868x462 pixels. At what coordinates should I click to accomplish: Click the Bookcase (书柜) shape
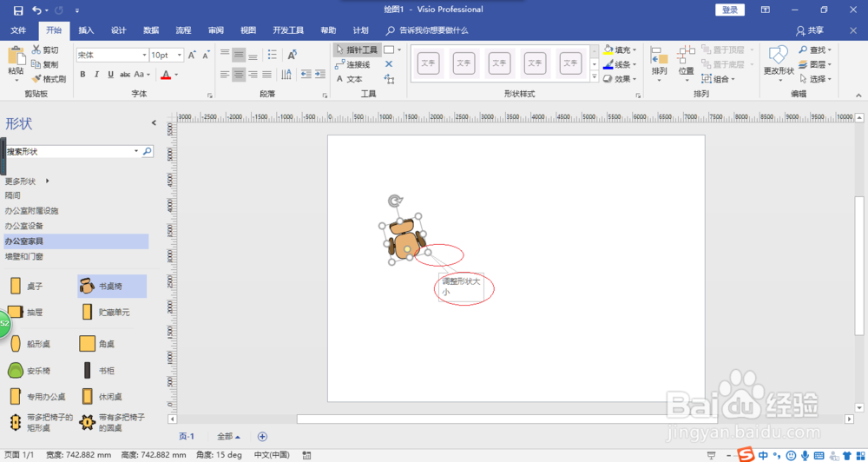click(100, 370)
